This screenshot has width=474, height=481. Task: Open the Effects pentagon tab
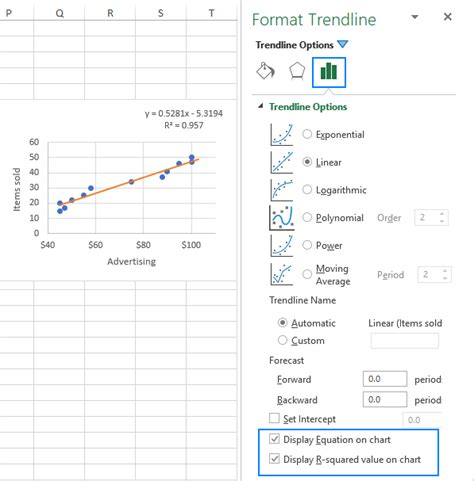coord(296,71)
